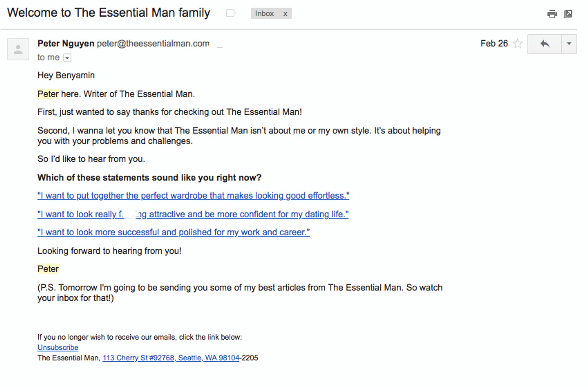Click the highlighted 'Peter' signature text

coord(48,268)
